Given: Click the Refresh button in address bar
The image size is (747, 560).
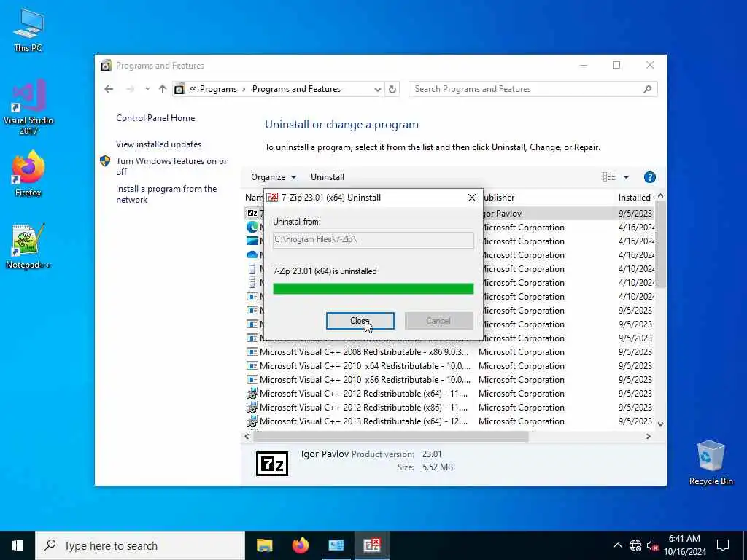Looking at the screenshot, I should (x=392, y=89).
